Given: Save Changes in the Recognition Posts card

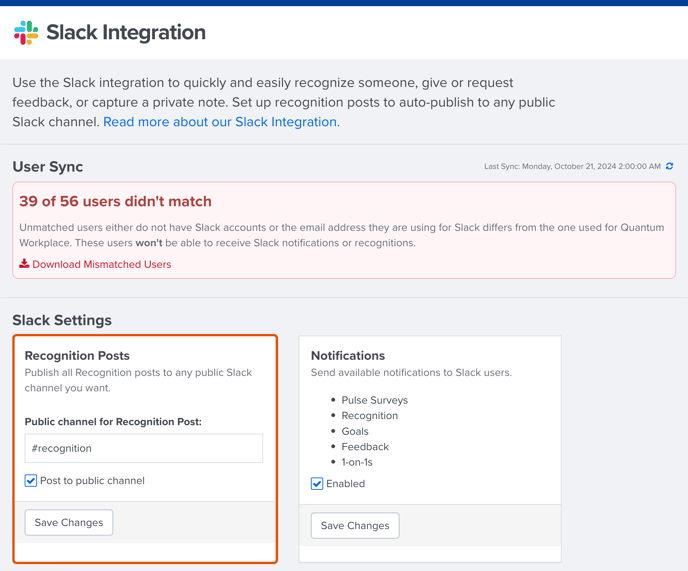Looking at the screenshot, I should click(69, 522).
